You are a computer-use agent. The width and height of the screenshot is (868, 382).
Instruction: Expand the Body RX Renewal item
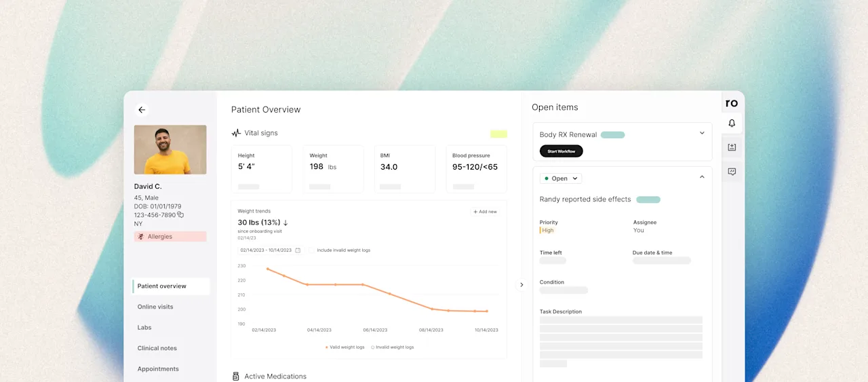coord(702,133)
